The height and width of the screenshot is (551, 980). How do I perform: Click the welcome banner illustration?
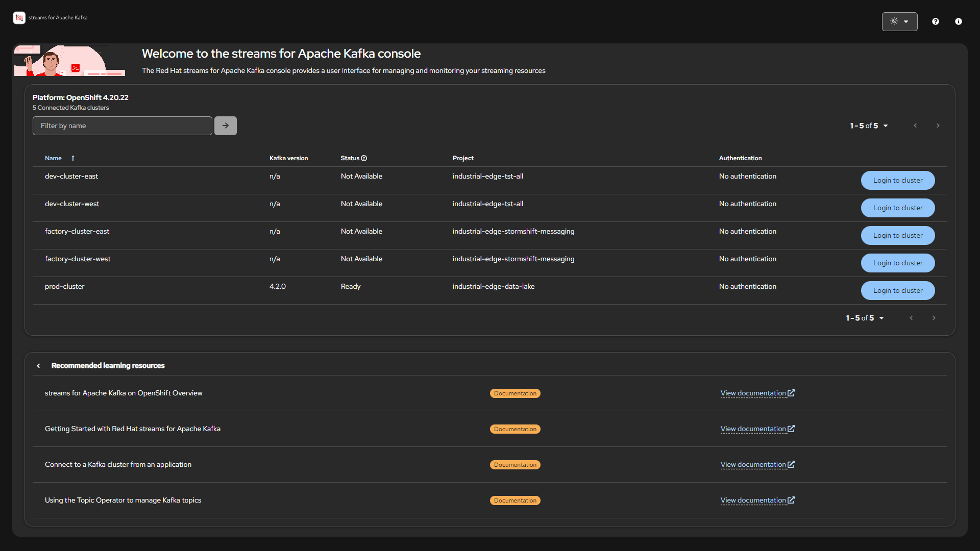[x=69, y=61]
